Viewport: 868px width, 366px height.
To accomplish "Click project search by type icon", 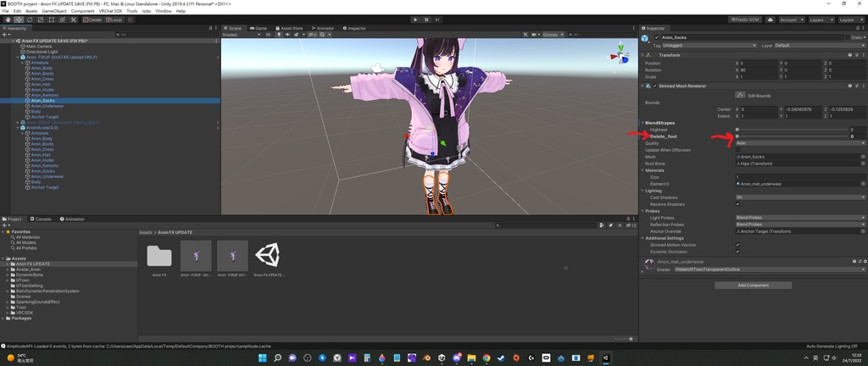I will pyautogui.click(x=604, y=225).
